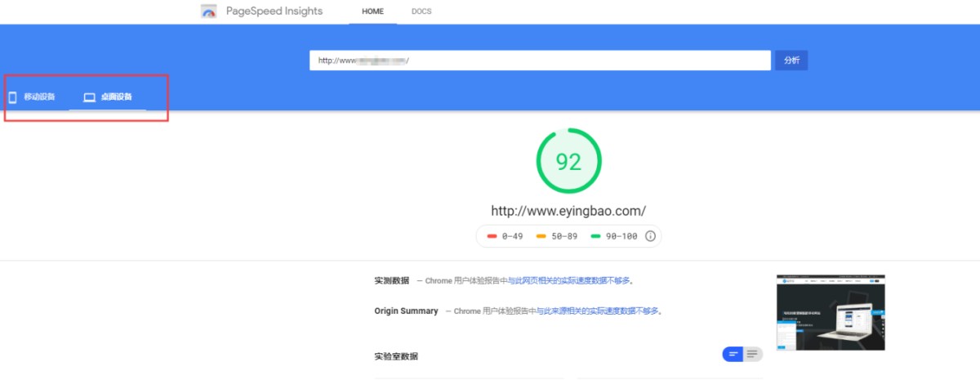Click the green 90-100 legend marker
The height and width of the screenshot is (380, 980).
coord(595,236)
